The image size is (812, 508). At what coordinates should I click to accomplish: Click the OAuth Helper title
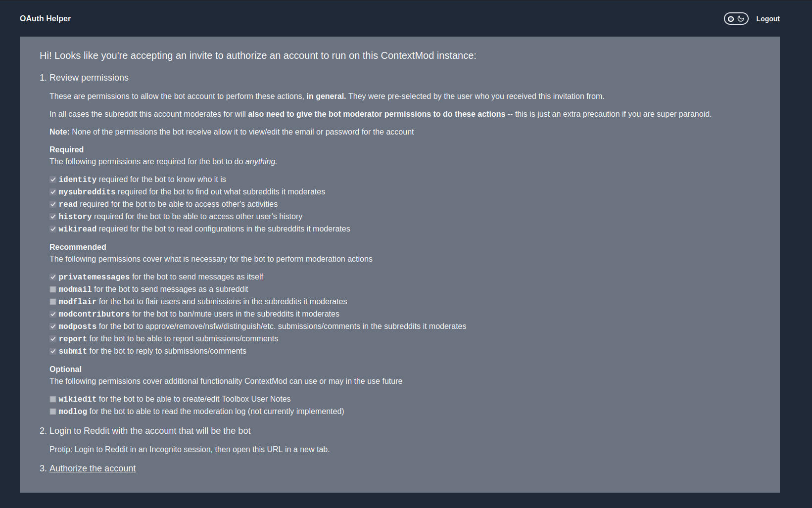pyautogui.click(x=45, y=18)
